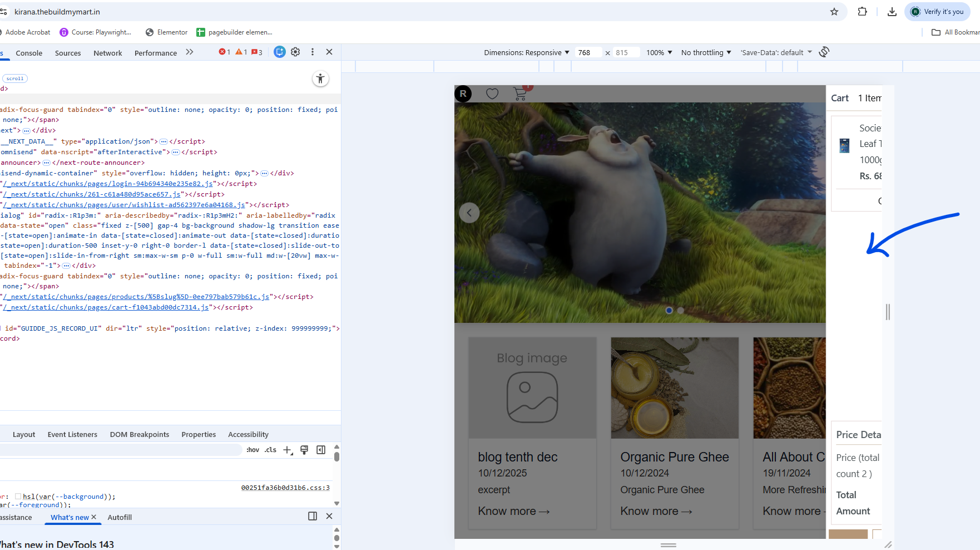
Task: Open the browser downloads icon
Action: [892, 12]
